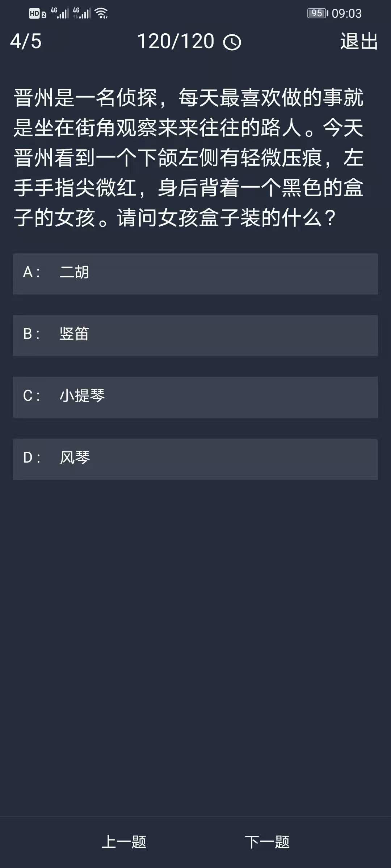Tap the second 4G signal icon
Viewport: 391px width, 868px height.
pyautogui.click(x=82, y=13)
